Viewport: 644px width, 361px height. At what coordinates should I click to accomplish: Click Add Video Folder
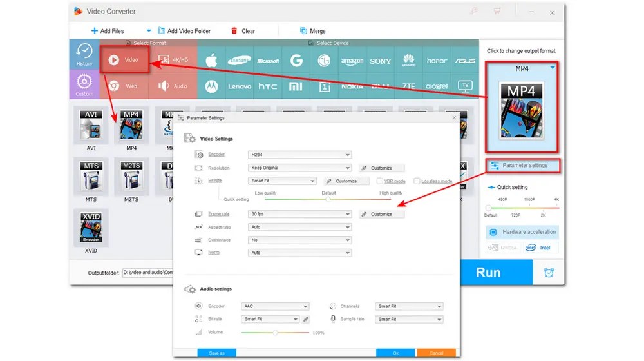point(184,31)
